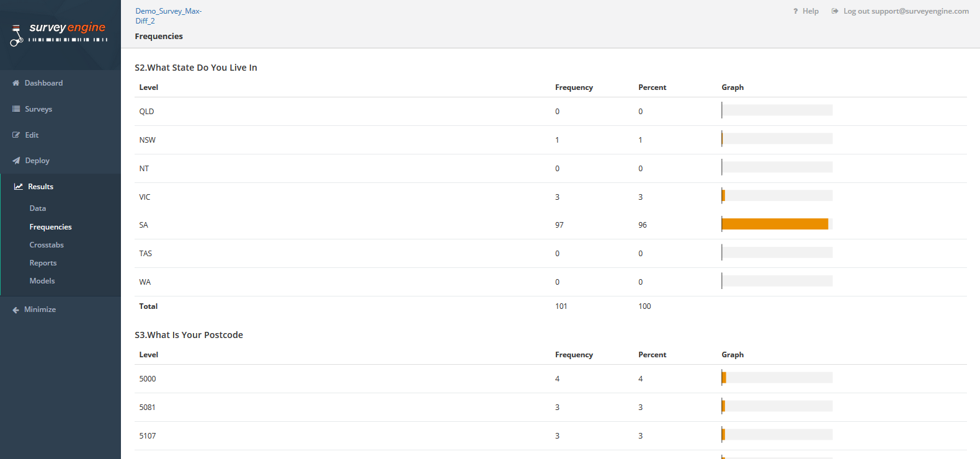Screen dimensions: 980x459
Task: Click the Deploy paper plane icon
Action: (16, 161)
